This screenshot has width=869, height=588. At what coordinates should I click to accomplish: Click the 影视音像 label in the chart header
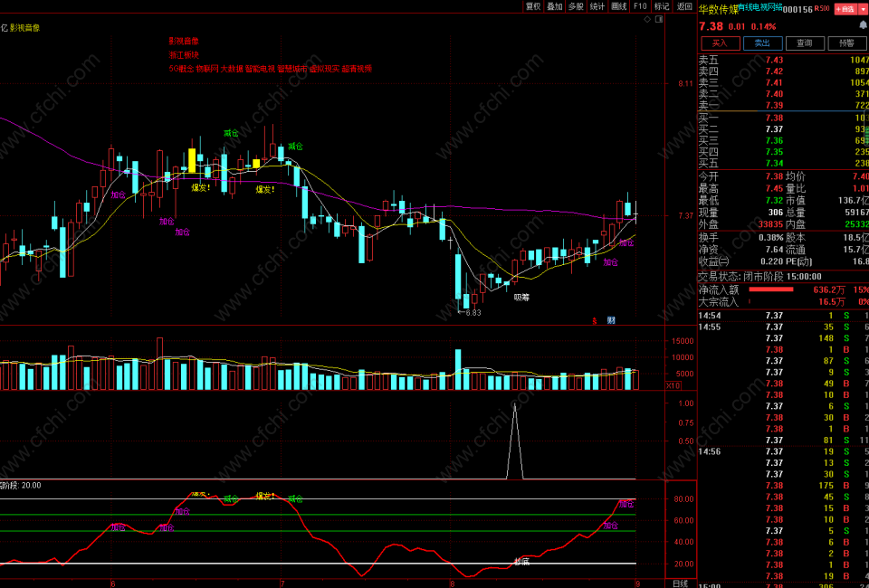(x=25, y=28)
